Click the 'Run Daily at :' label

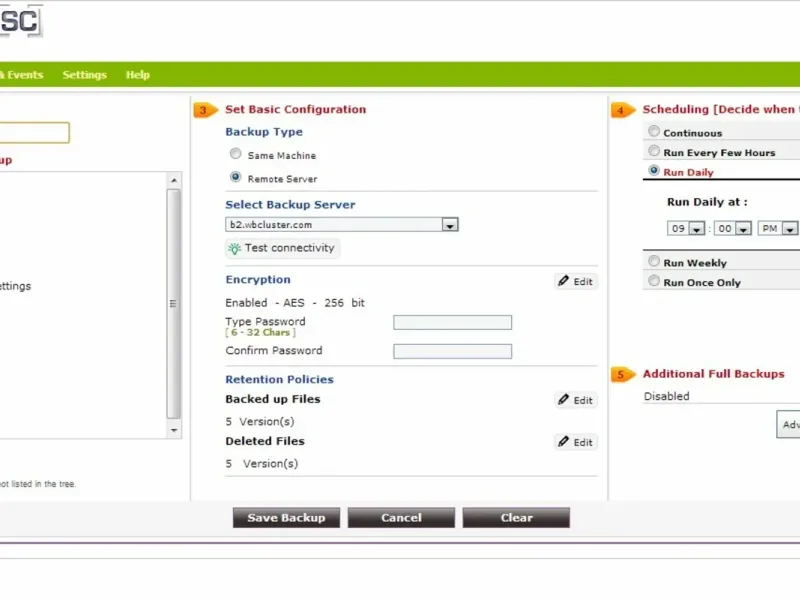pos(707,202)
